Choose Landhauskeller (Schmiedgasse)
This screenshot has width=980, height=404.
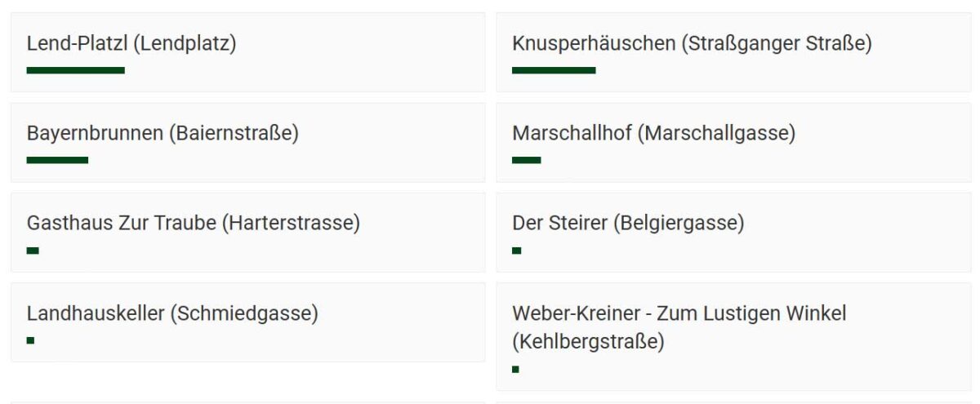[172, 313]
